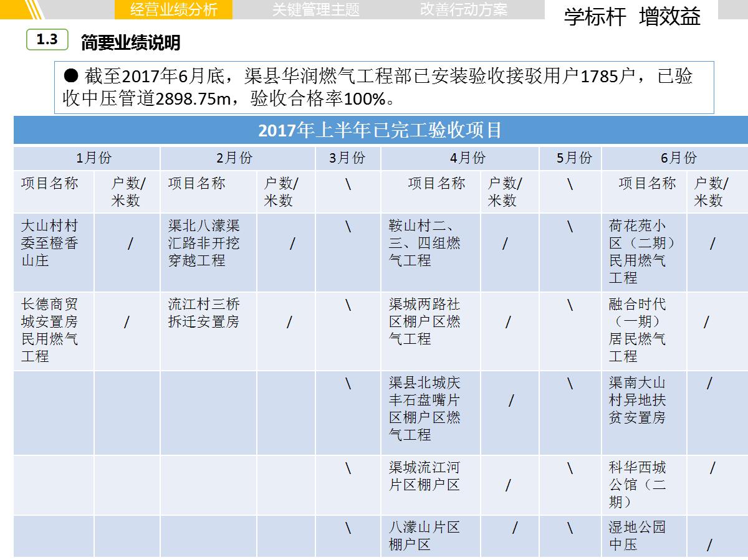Open the 改善行动方案 tab
This screenshot has height=560, width=748.
(463, 9)
